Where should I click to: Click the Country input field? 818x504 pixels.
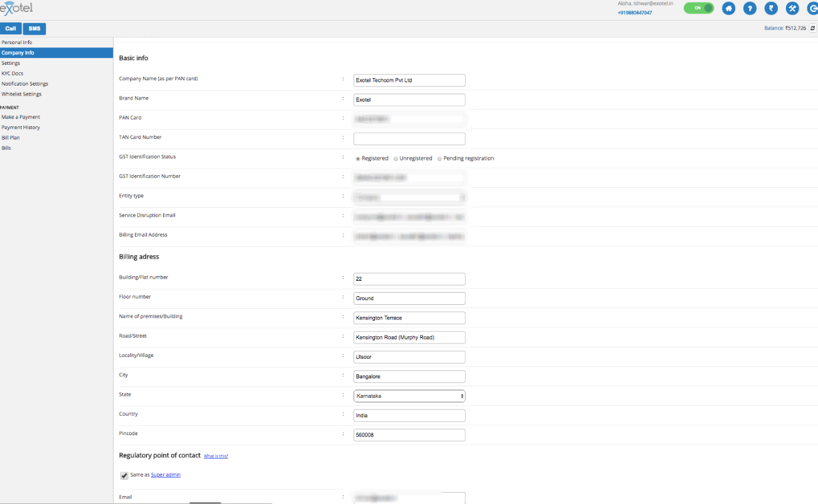[409, 416]
